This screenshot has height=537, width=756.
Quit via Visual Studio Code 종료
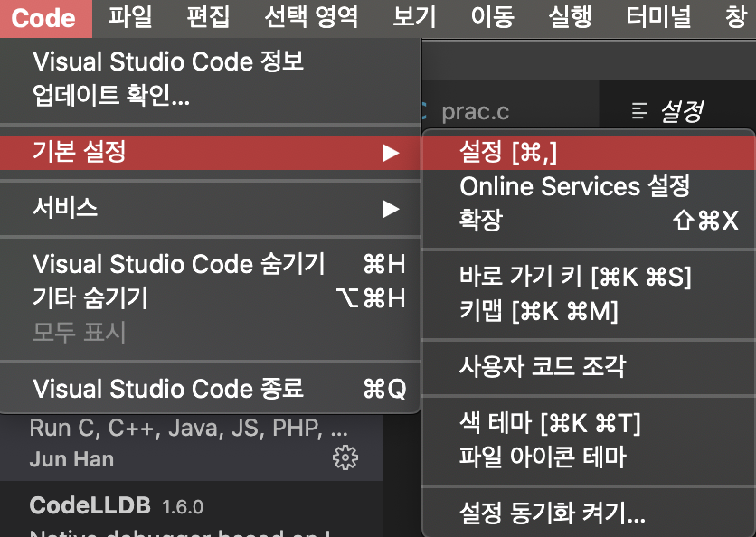coord(210,389)
